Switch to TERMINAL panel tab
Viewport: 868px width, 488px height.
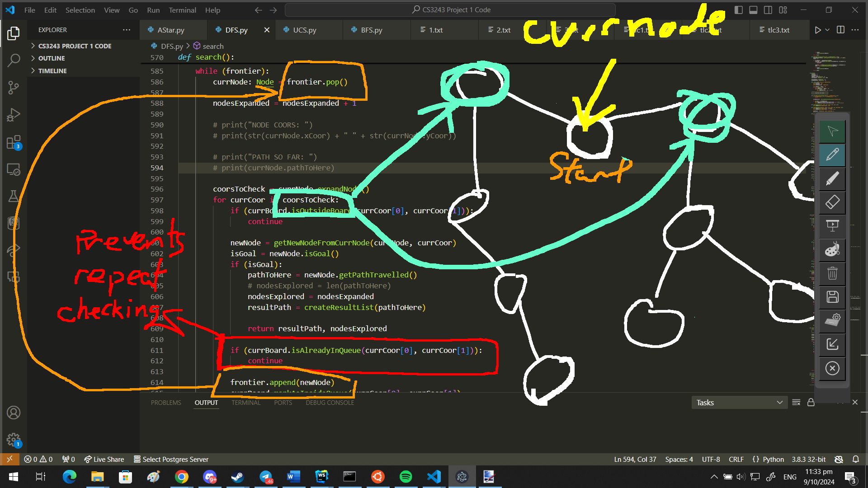246,403
